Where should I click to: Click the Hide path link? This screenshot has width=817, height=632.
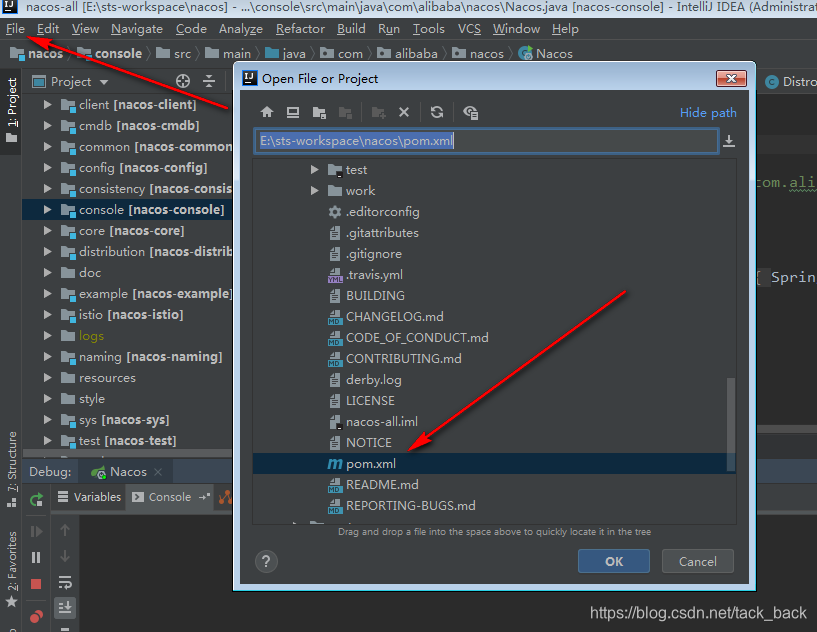click(708, 113)
